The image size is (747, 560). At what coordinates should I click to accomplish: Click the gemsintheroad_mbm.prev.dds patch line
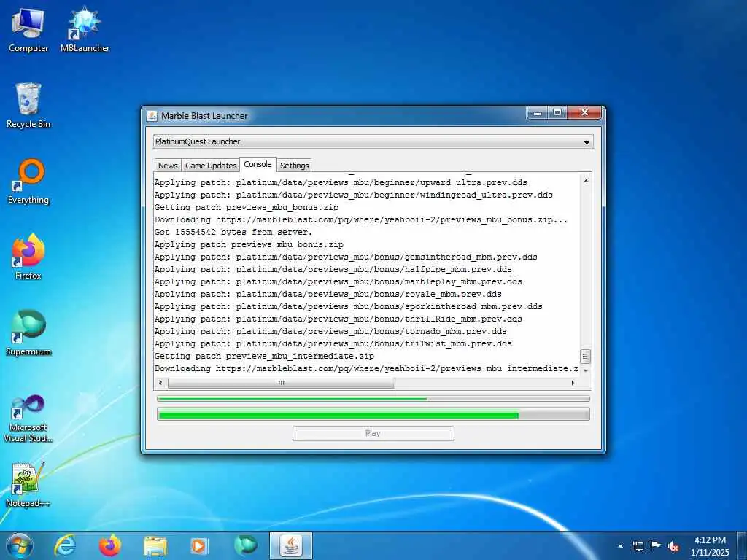tap(346, 257)
